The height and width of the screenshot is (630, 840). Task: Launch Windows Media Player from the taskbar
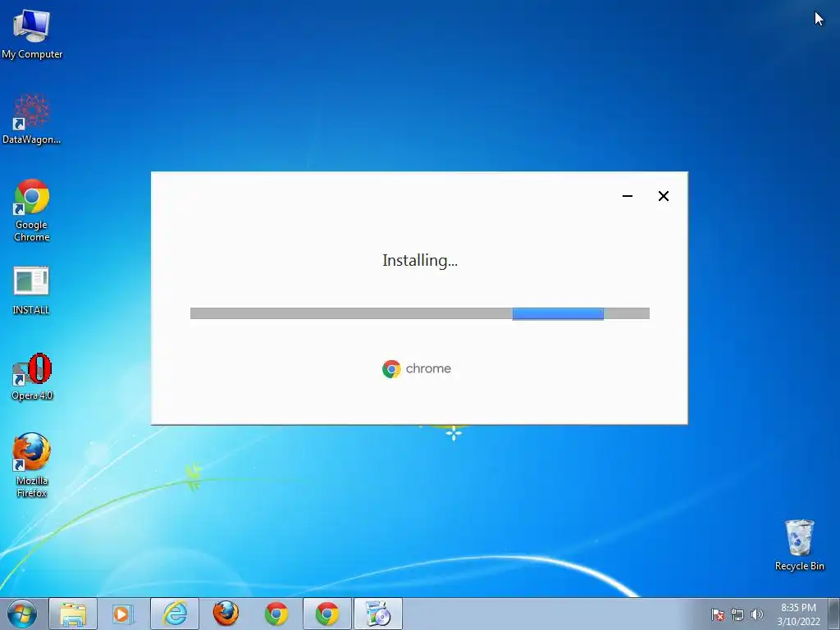(123, 614)
